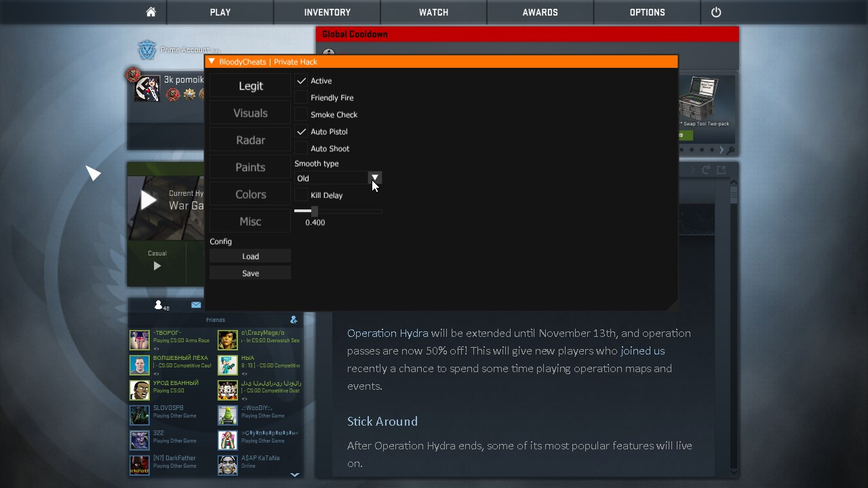Follow the "joined us" link
This screenshot has height=488, width=868.
coord(642,351)
